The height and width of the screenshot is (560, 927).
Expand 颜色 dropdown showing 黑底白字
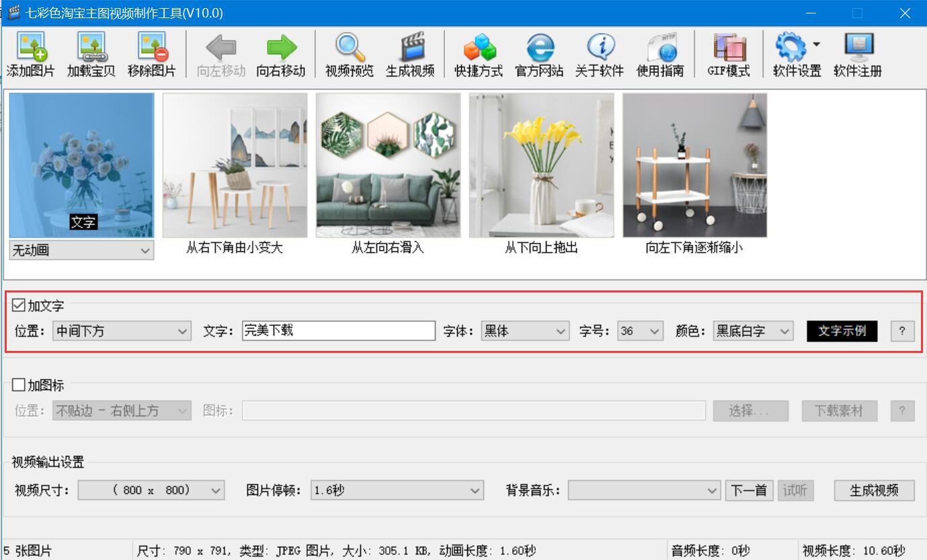(754, 331)
